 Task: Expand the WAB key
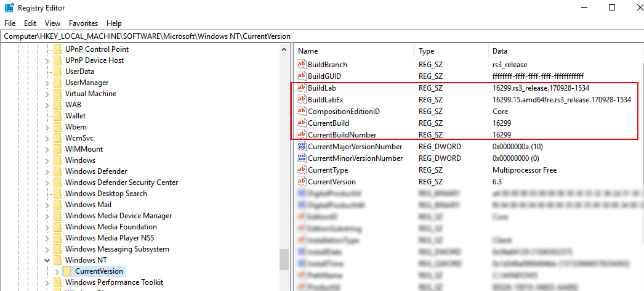click(47, 105)
